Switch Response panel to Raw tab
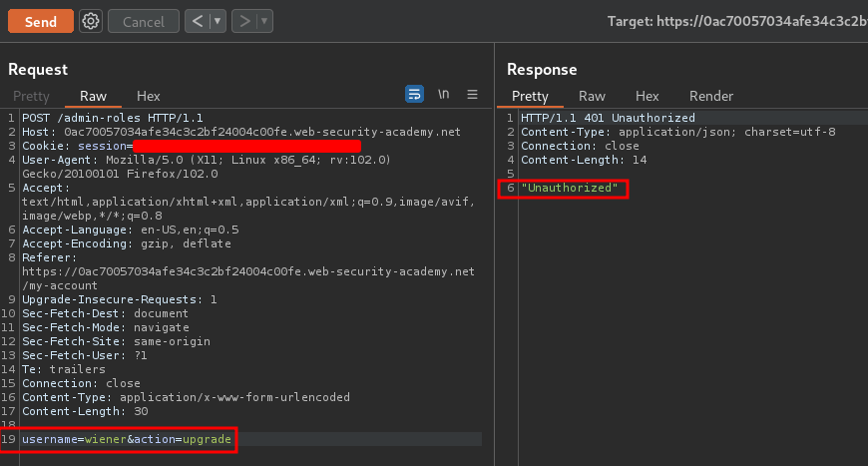The width and height of the screenshot is (868, 466). pos(592,96)
